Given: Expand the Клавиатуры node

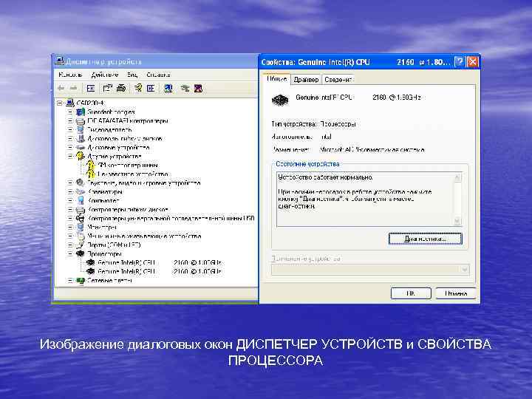Looking at the screenshot, I should (x=70, y=191).
